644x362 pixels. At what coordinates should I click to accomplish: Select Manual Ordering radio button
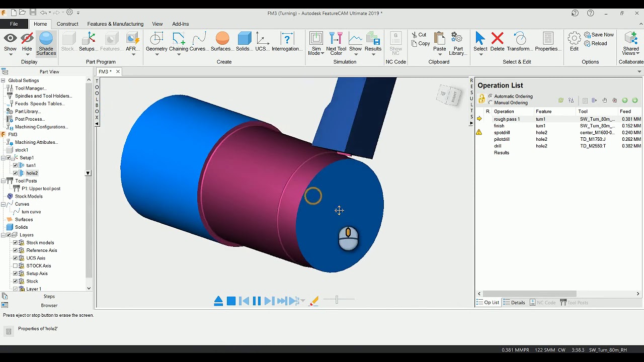tap(491, 103)
